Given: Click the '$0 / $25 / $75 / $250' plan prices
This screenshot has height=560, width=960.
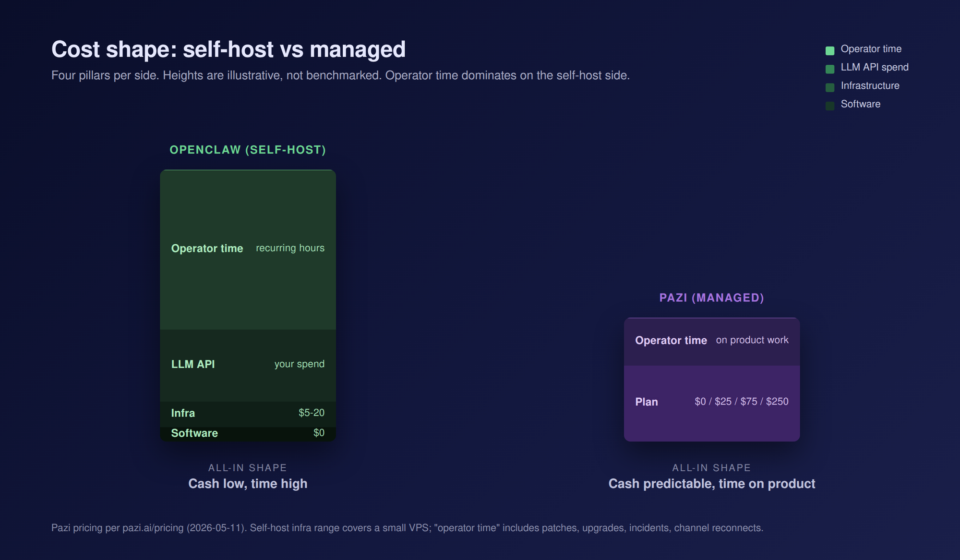Looking at the screenshot, I should click(x=741, y=402).
